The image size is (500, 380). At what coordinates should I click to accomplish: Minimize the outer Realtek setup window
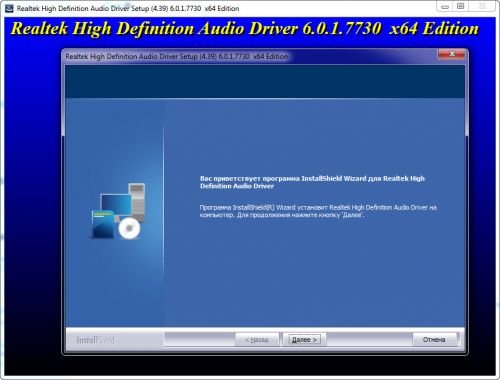click(x=445, y=7)
